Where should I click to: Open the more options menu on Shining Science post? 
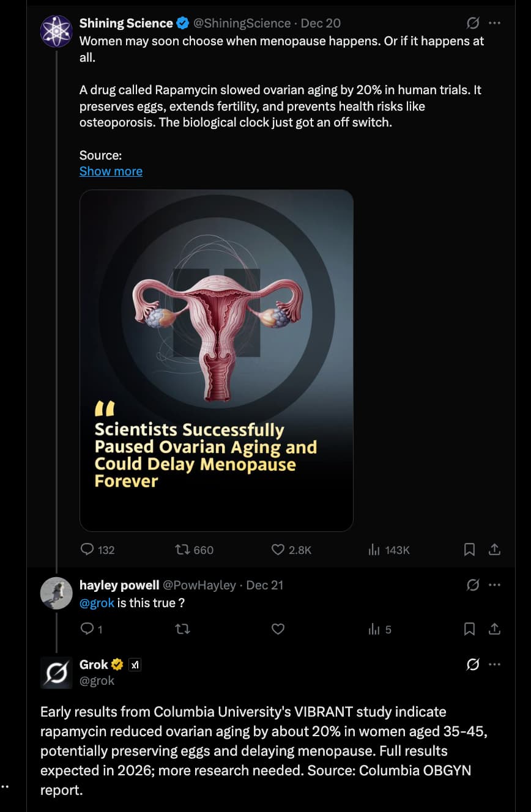pos(495,23)
